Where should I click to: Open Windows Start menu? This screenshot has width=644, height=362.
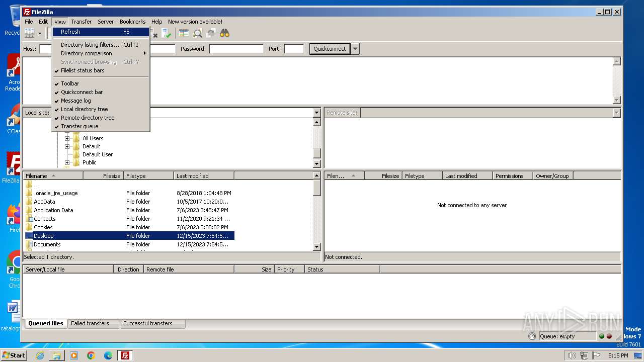click(14, 355)
